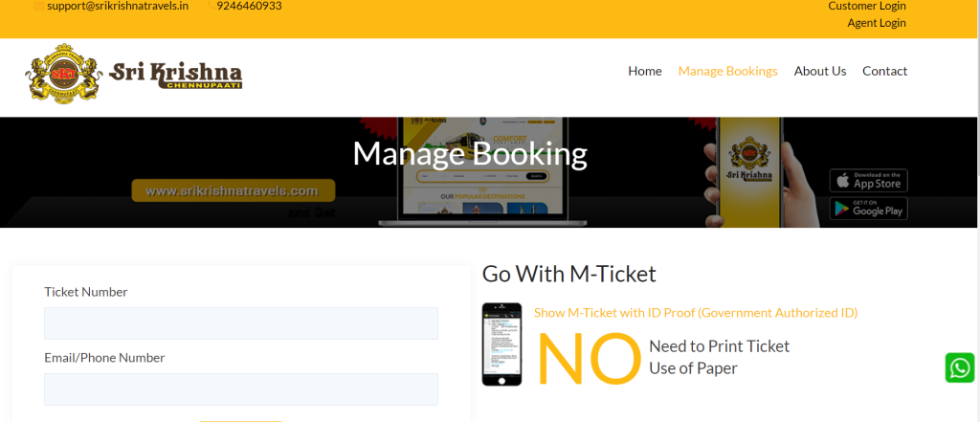Click the Manage Booking banner heading
The width and height of the screenshot is (980, 422).
[470, 154]
